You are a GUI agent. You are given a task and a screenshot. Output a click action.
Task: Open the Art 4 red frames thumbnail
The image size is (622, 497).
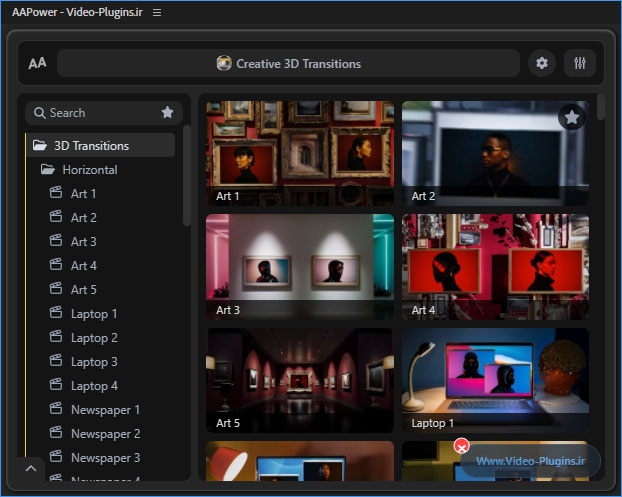[x=495, y=267]
